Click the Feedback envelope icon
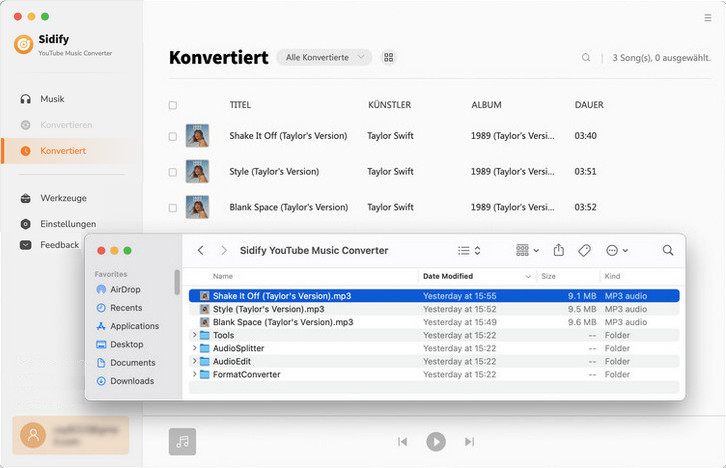The width and height of the screenshot is (726, 468). (25, 245)
